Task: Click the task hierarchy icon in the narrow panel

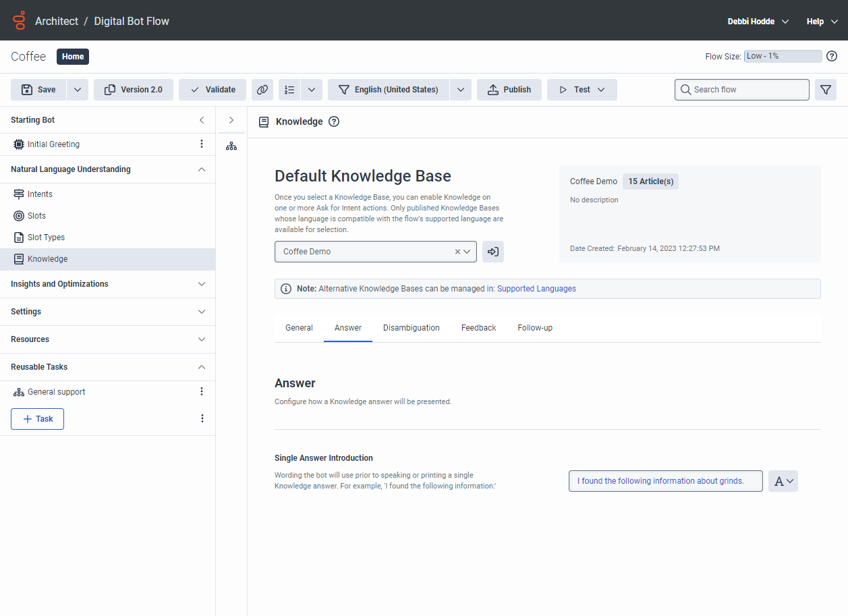Action: point(231,146)
